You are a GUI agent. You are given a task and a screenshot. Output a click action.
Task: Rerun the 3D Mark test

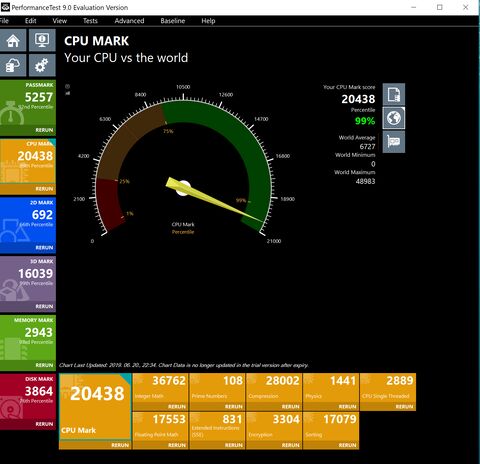(x=44, y=306)
